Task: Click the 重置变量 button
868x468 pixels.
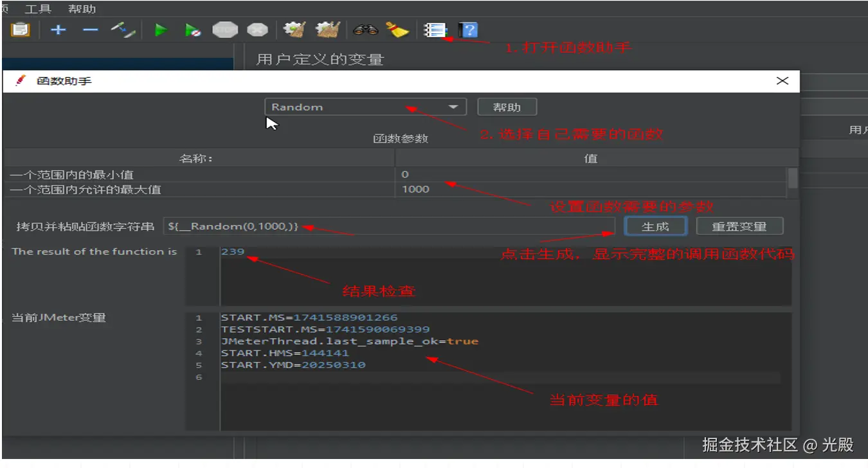Action: 739,226
